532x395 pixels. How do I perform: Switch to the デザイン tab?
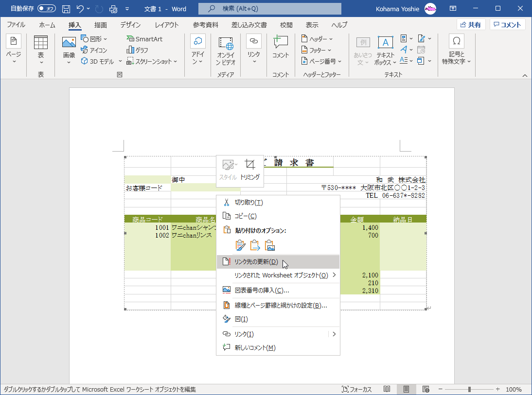coord(130,25)
